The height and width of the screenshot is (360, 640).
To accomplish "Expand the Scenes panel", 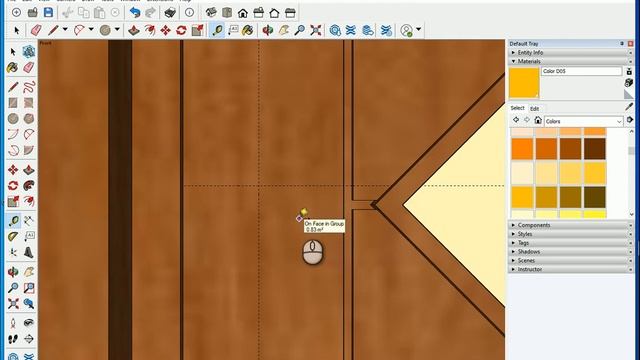I will coord(570,260).
